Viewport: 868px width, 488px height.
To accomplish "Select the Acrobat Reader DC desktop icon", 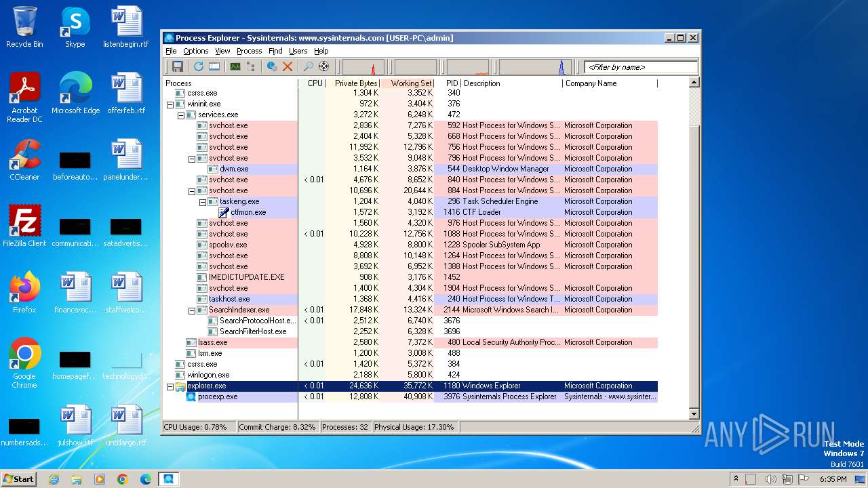I will (24, 98).
